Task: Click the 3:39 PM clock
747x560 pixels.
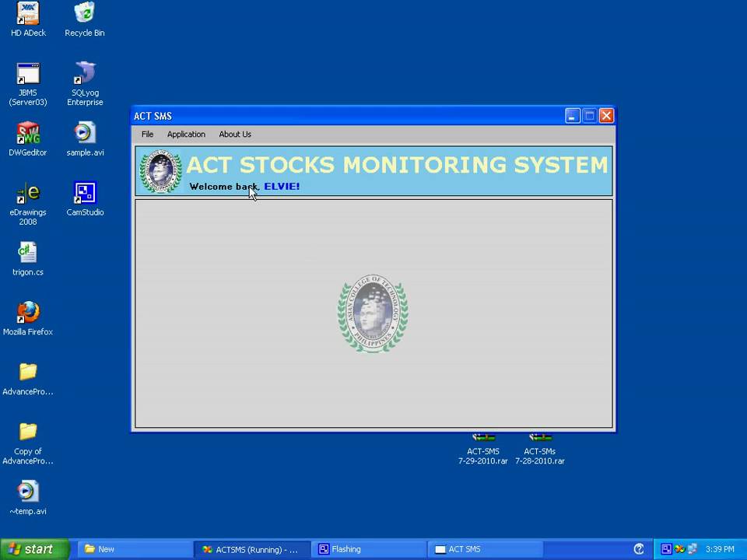Action: (720, 549)
